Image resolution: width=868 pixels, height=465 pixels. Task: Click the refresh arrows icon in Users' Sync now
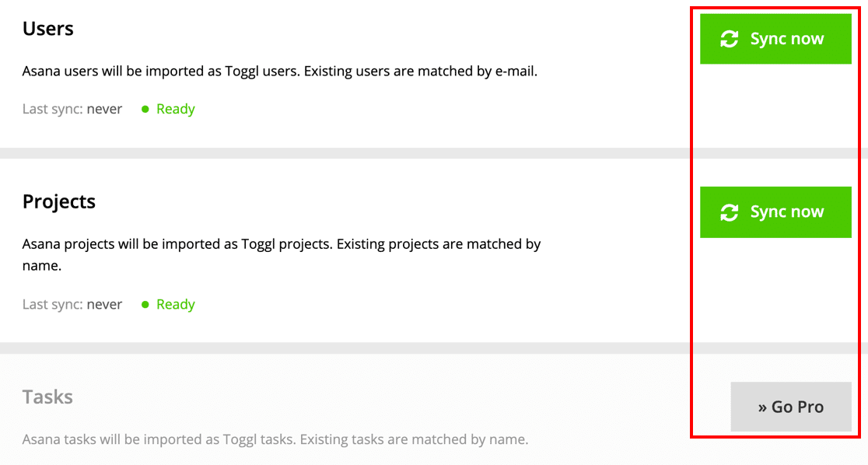point(729,39)
